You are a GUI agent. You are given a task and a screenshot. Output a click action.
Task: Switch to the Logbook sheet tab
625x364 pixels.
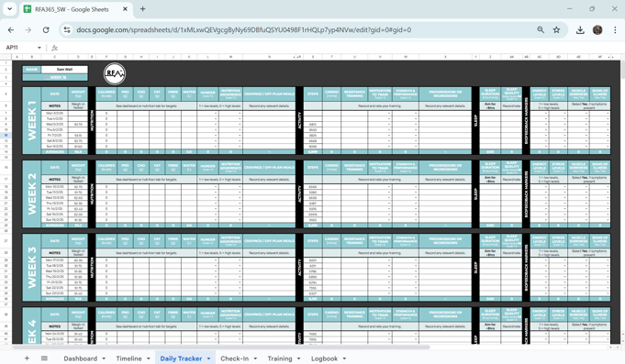(x=325, y=358)
